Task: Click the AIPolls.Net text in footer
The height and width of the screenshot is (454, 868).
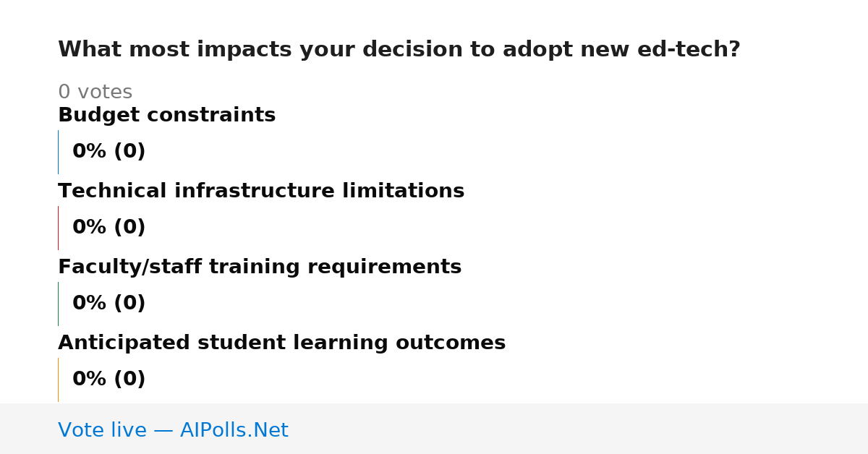Action: 234,430
